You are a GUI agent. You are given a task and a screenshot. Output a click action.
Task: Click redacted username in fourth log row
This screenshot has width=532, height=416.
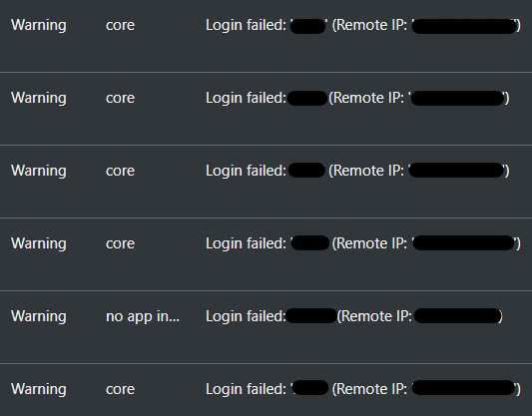[310, 243]
